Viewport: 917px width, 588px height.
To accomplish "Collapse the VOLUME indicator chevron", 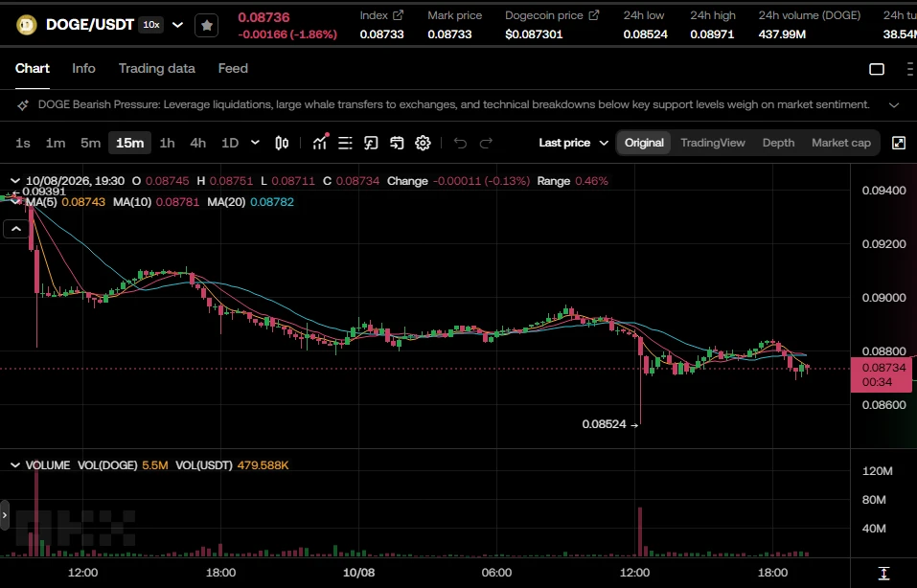I will pos(15,465).
